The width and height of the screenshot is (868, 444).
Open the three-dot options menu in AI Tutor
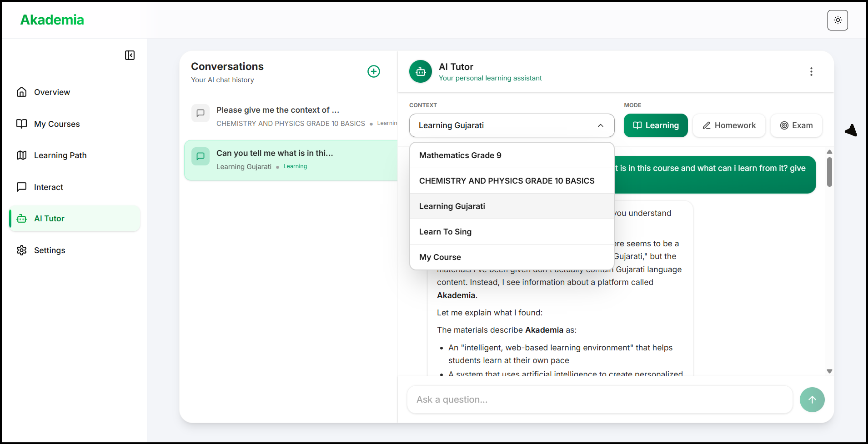pyautogui.click(x=811, y=72)
